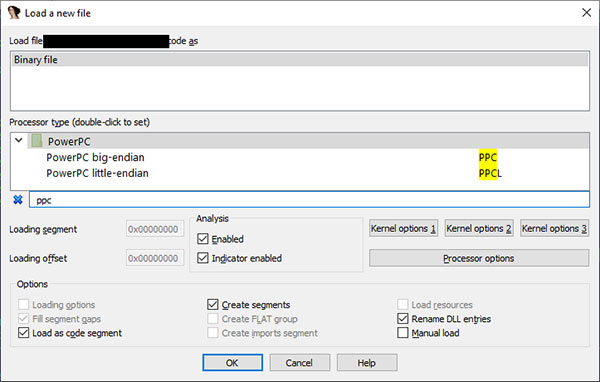Open Kernel options 3
The width and height of the screenshot is (600, 382).
coord(554,229)
